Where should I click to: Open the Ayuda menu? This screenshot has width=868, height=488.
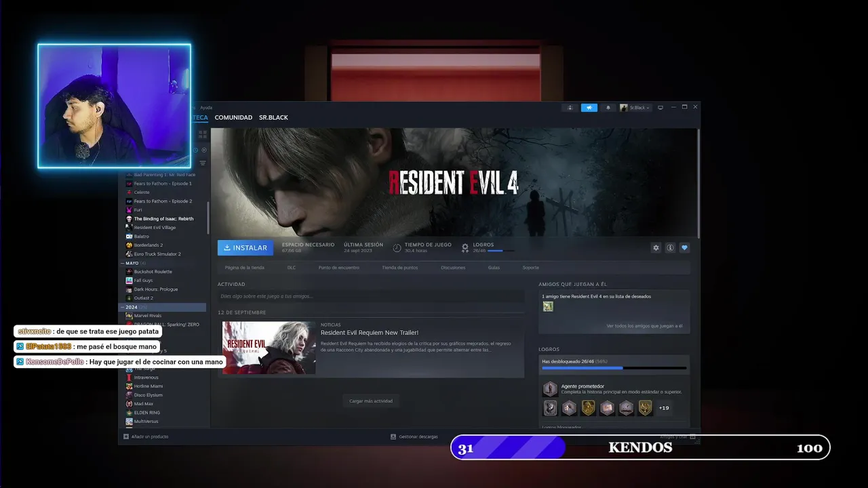coord(206,108)
